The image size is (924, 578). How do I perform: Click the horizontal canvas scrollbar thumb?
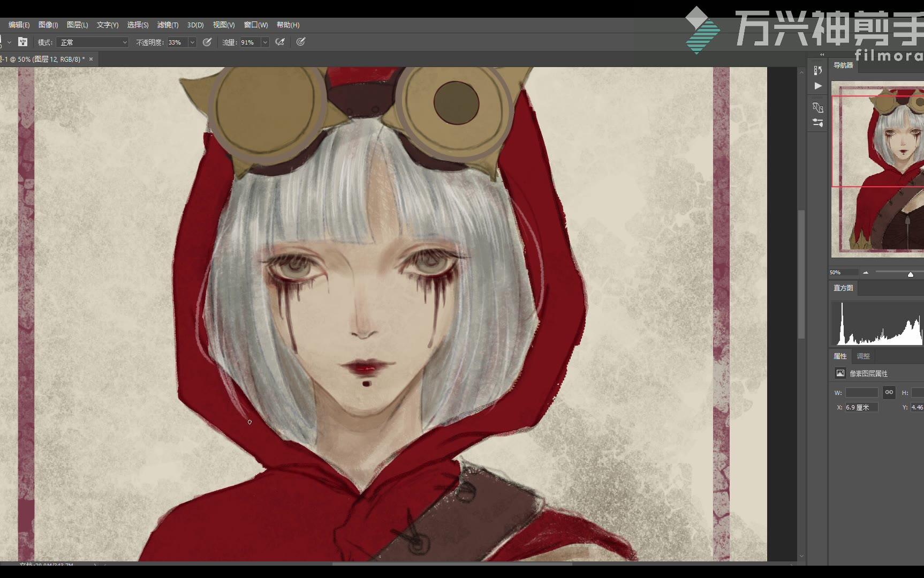452,564
